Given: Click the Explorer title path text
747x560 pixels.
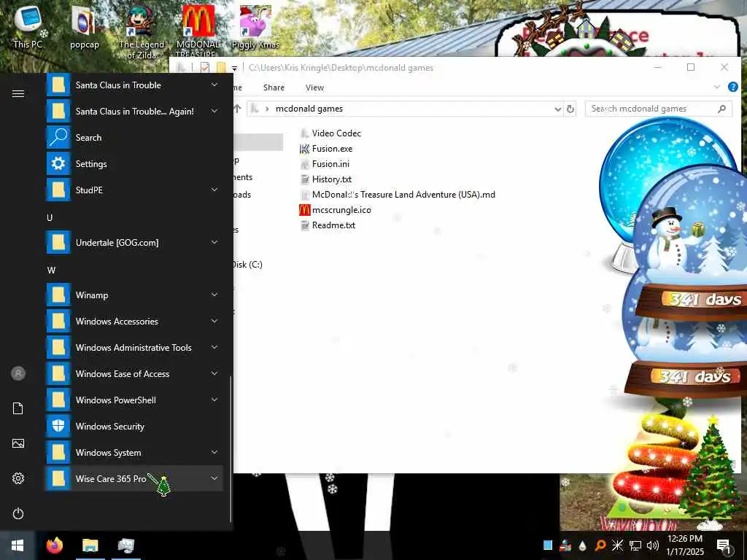Looking at the screenshot, I should click(341, 68).
